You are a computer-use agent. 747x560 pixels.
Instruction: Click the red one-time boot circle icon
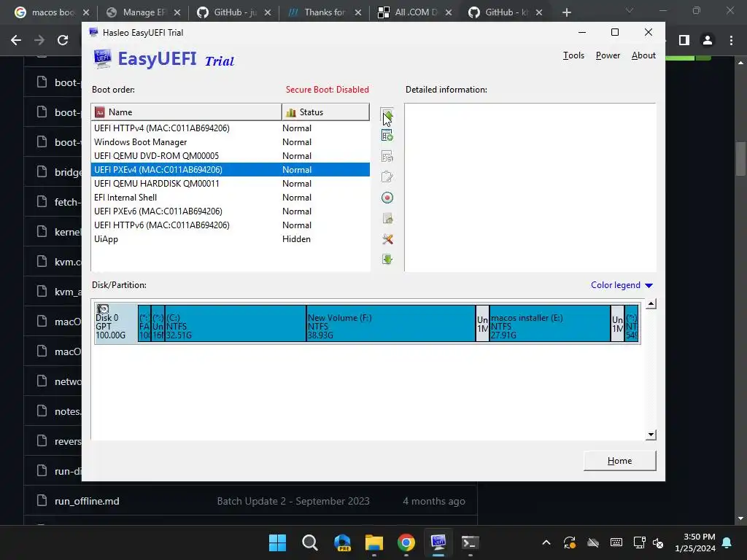point(387,198)
